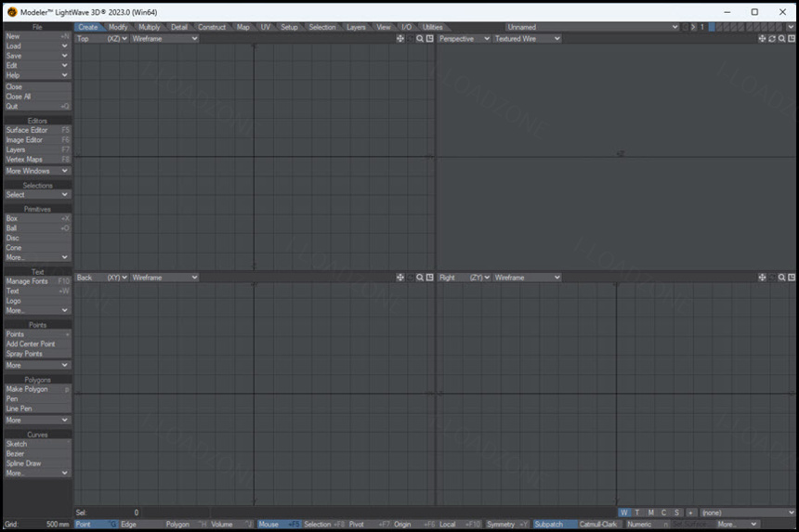Image resolution: width=799 pixels, height=532 pixels.
Task: Click the pan icon in the Top viewport
Action: tap(400, 39)
